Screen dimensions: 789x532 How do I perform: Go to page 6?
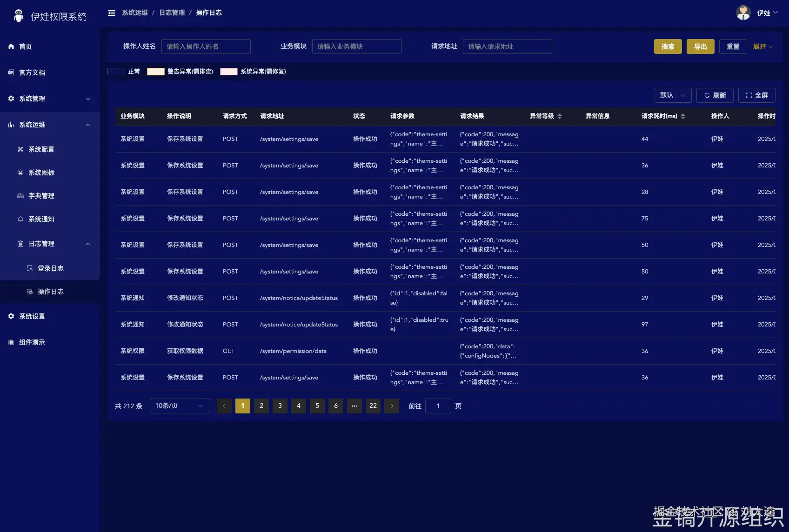[336, 406]
